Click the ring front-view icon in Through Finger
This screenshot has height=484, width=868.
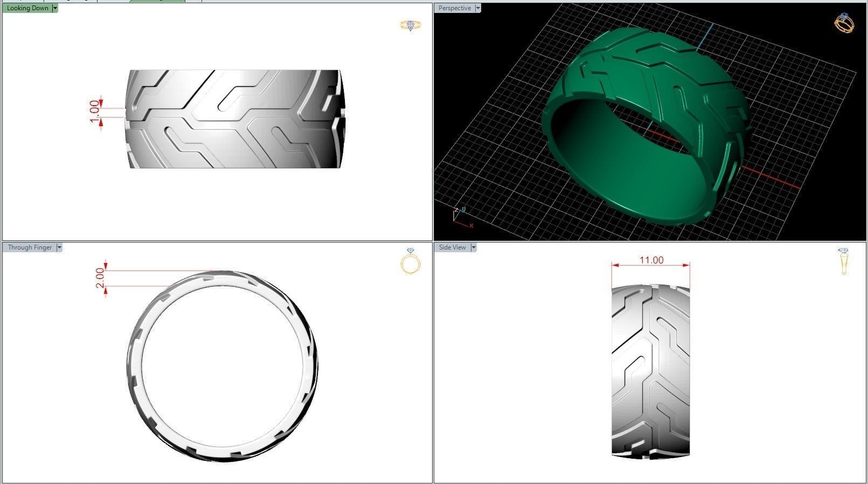tap(411, 261)
